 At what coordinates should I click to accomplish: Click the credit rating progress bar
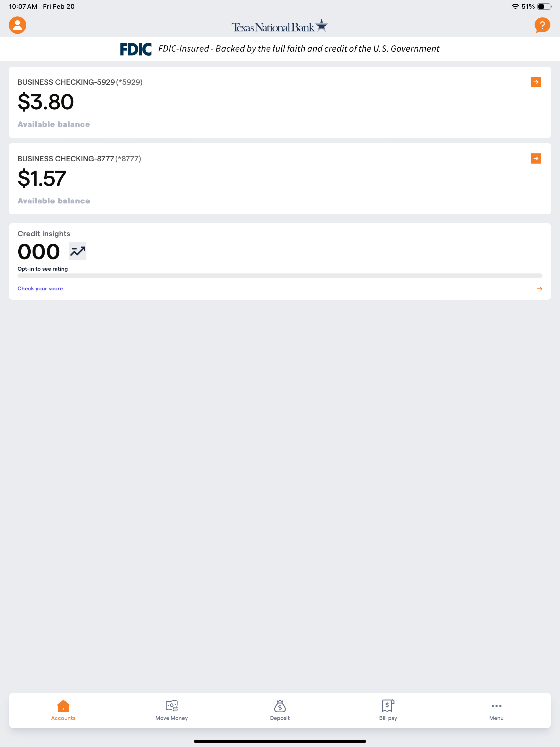[280, 276]
